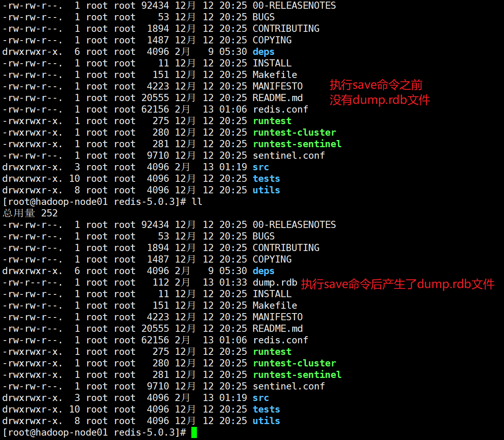Click 'runtest' script in the upper listing
The width and height of the screenshot is (504, 440).
[x=272, y=121]
